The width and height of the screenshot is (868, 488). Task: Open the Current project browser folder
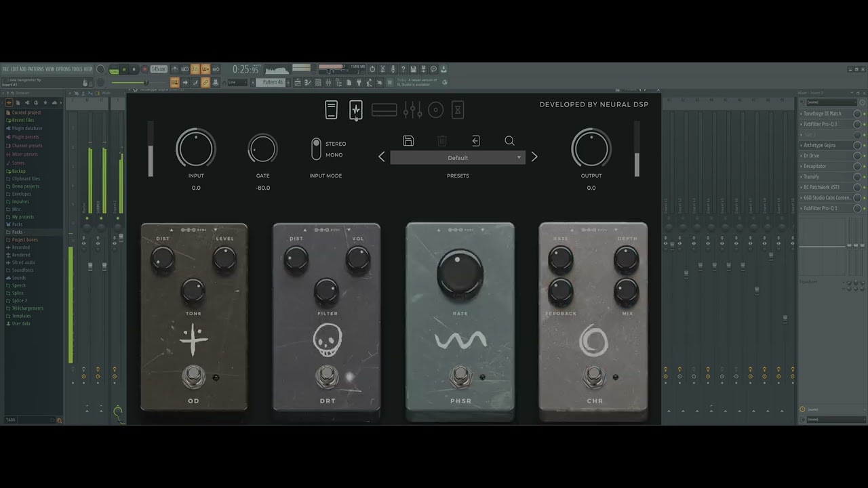coord(26,113)
